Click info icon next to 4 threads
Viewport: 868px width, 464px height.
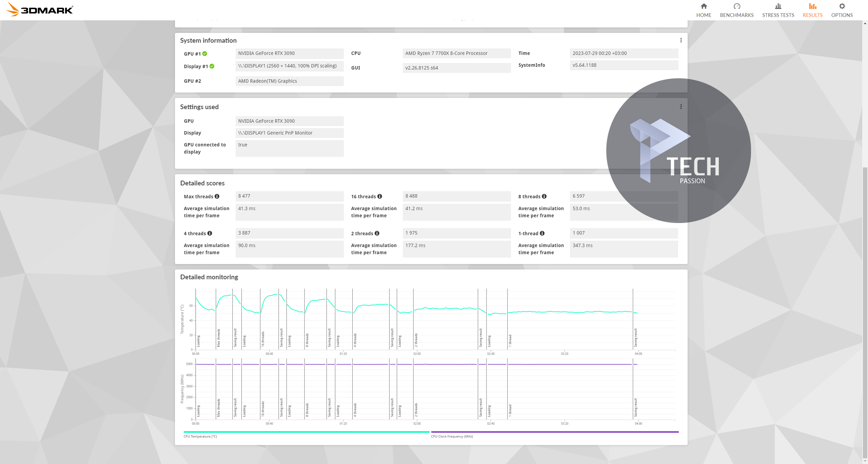coord(210,233)
